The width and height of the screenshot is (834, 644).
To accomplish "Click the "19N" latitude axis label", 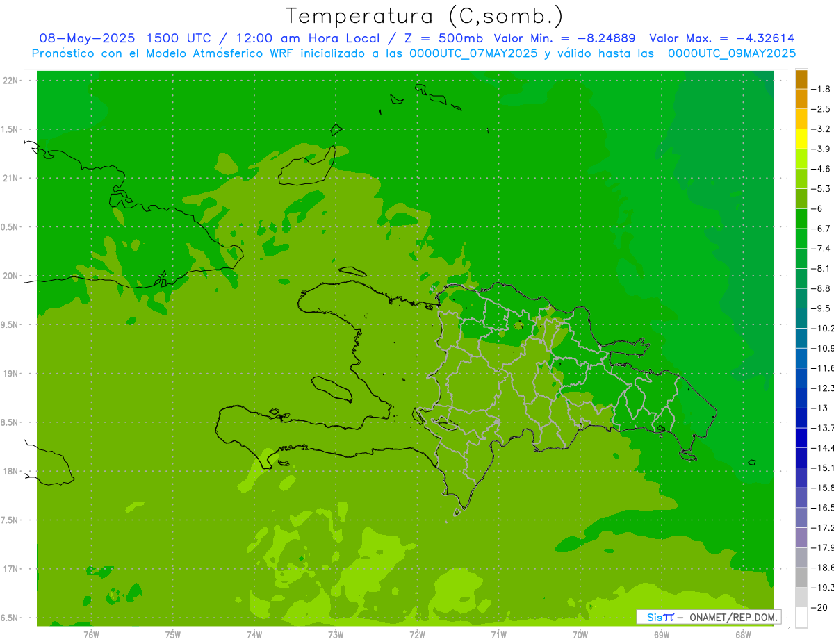I will (10, 373).
